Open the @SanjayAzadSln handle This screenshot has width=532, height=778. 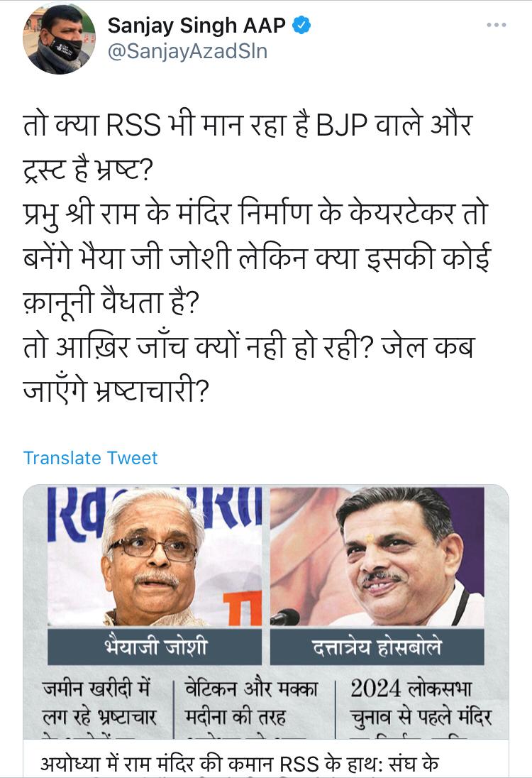point(187,52)
